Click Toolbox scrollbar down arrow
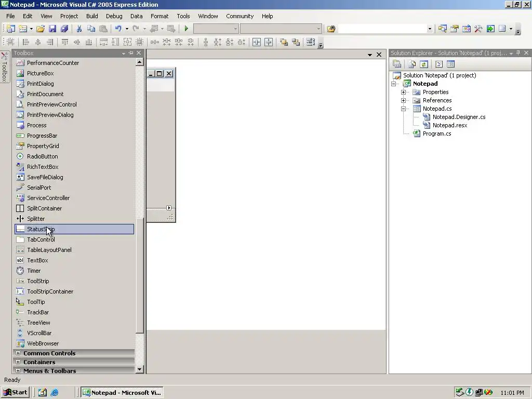The image size is (532, 399). coord(139,369)
